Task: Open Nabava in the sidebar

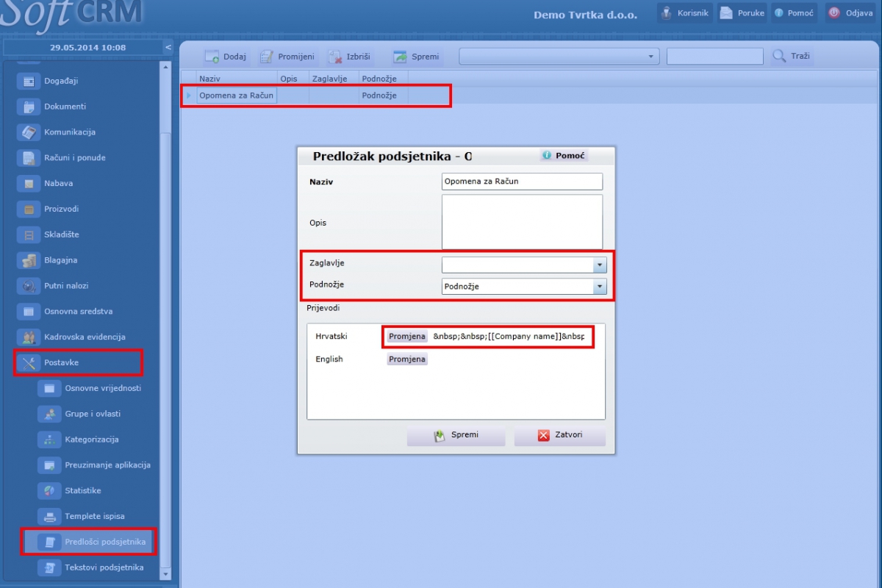Action: (x=58, y=184)
